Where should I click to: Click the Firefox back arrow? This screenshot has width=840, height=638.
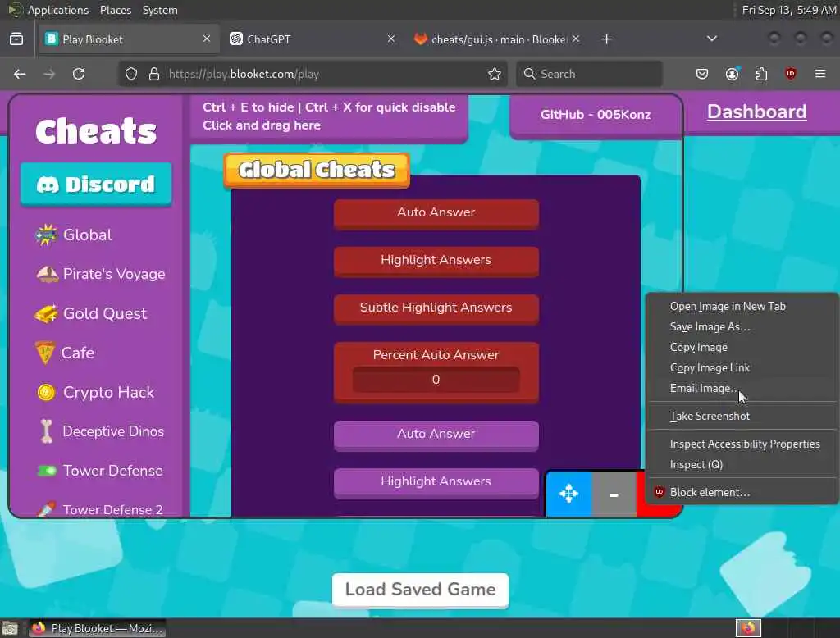point(20,74)
